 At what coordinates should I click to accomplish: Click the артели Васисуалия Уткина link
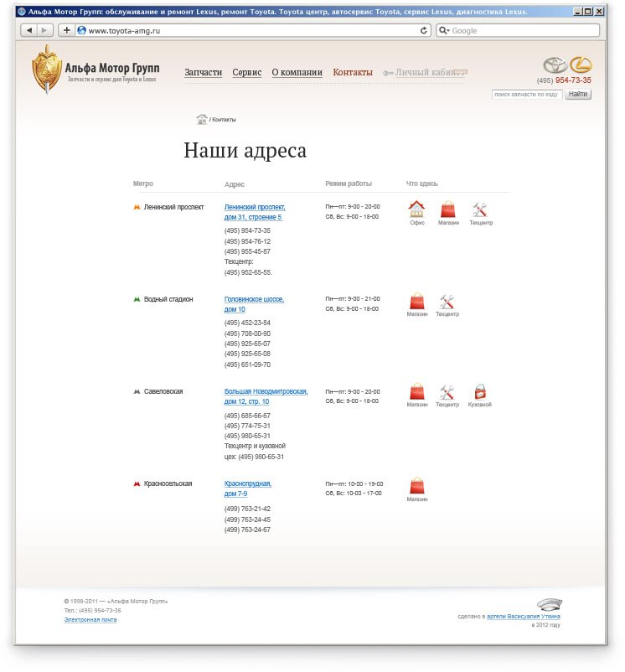click(x=524, y=617)
